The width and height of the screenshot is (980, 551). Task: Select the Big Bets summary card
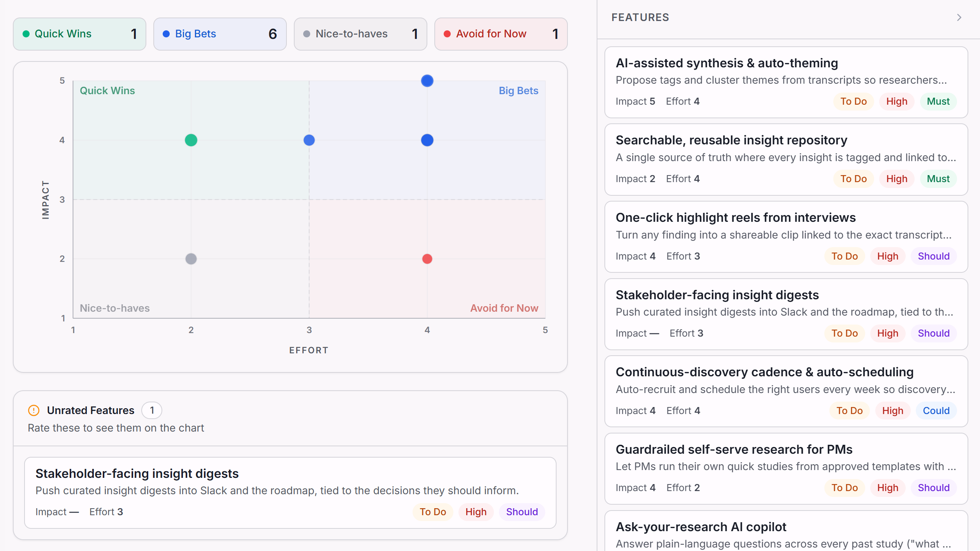(220, 34)
